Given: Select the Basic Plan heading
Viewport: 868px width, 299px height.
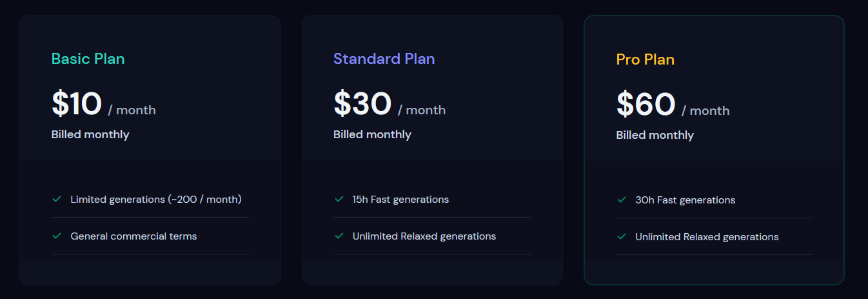Looking at the screenshot, I should 88,59.
